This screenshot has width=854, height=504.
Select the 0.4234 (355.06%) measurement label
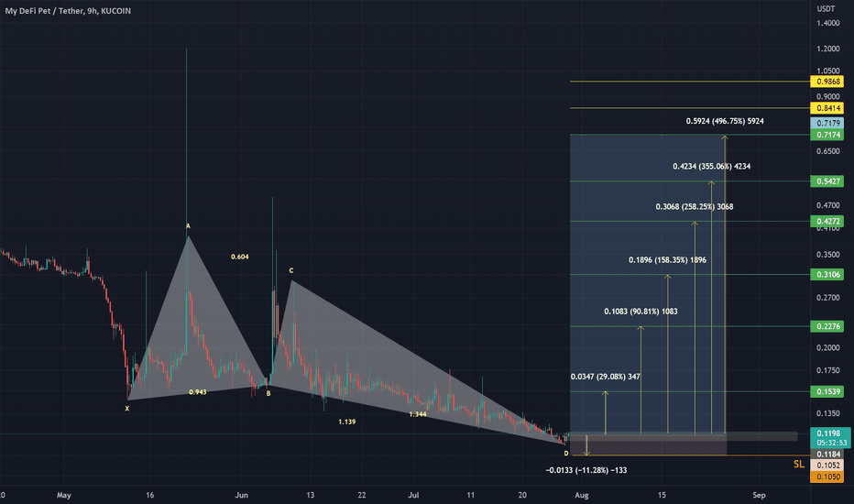[711, 166]
